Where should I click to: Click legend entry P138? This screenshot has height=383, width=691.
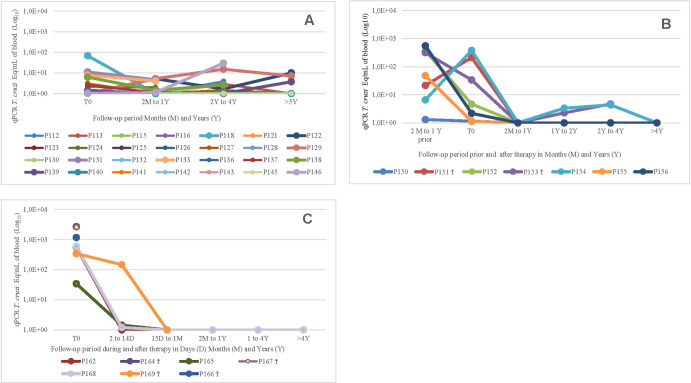click(x=304, y=160)
